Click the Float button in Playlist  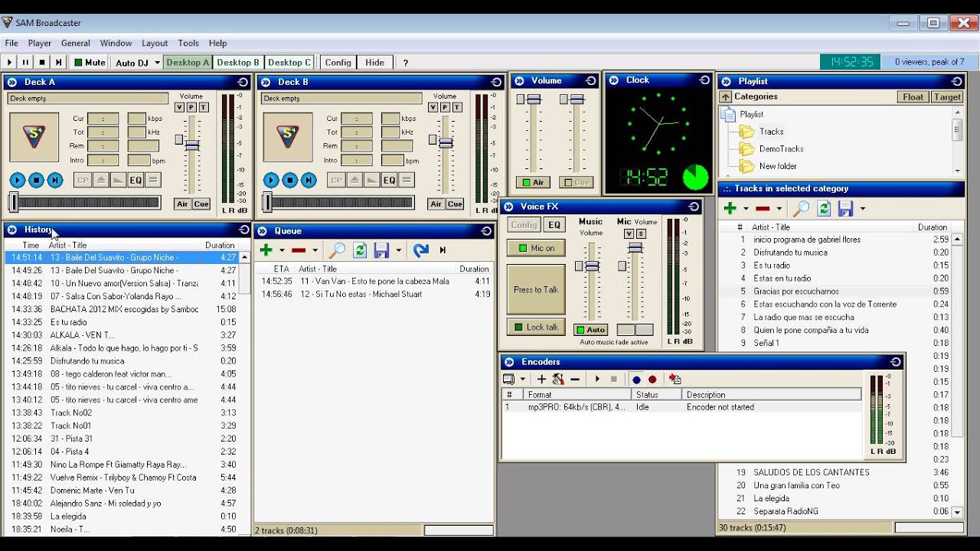click(913, 97)
